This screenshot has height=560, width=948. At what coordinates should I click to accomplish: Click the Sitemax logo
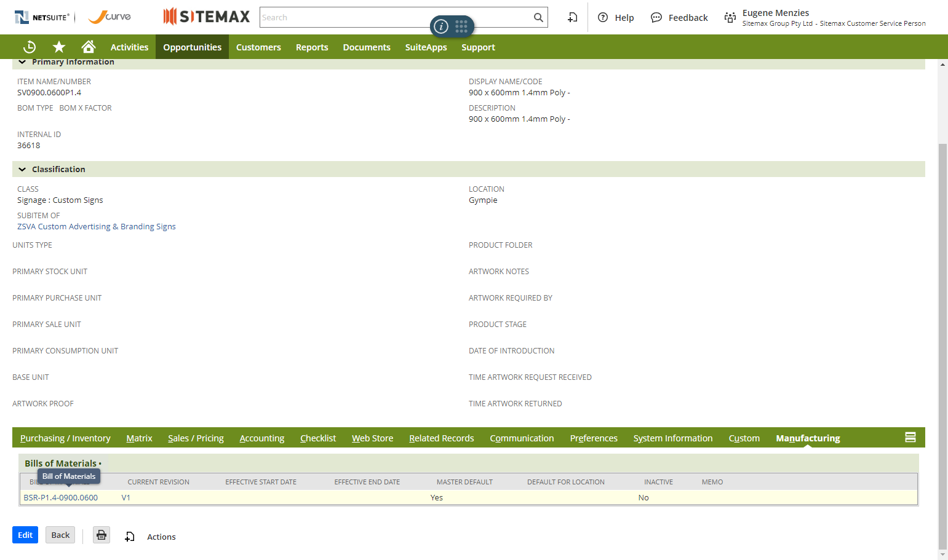coord(207,17)
